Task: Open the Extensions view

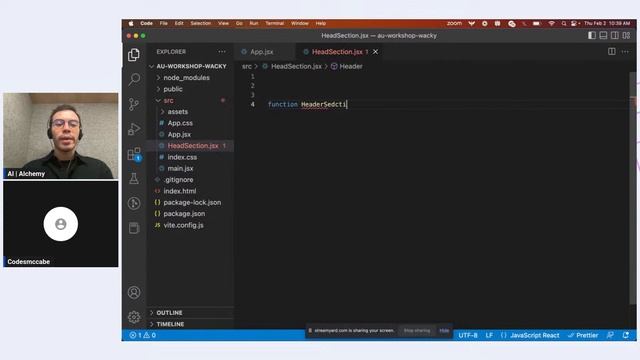Action: (134, 154)
